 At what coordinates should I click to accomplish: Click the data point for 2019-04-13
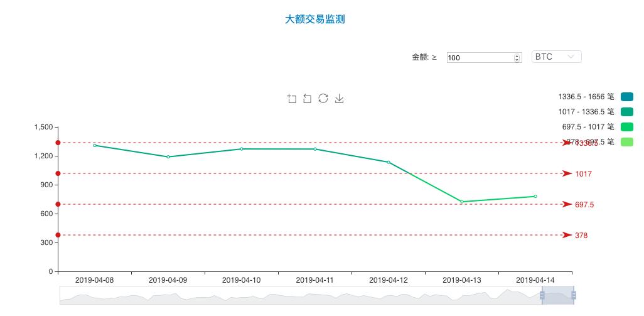pos(462,202)
